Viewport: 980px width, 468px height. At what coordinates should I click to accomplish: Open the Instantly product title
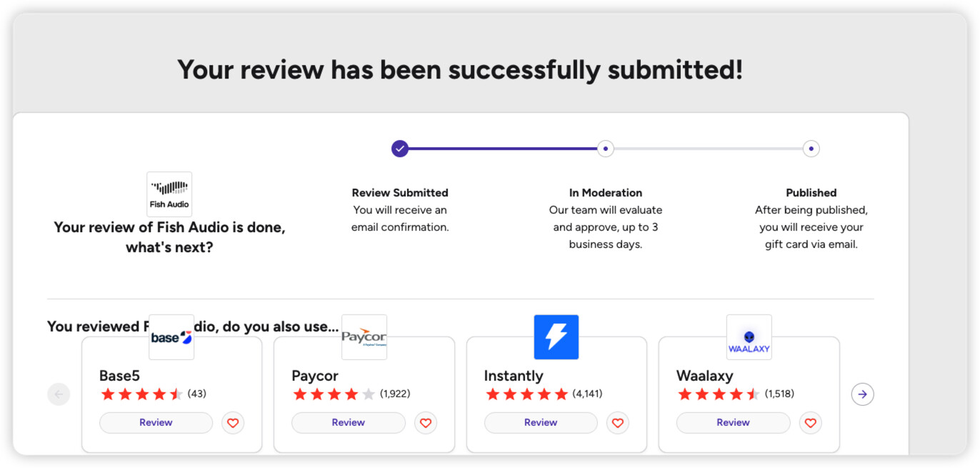[514, 376]
